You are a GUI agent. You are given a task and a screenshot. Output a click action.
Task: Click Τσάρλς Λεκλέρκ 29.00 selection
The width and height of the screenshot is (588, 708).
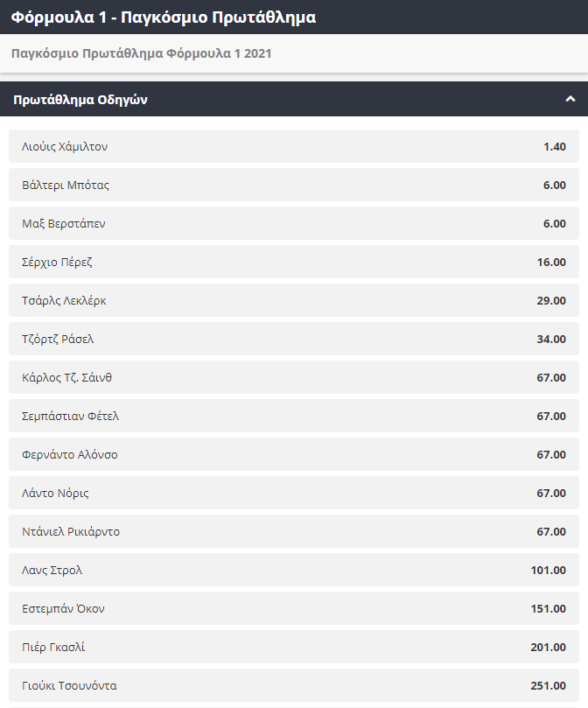[293, 301]
